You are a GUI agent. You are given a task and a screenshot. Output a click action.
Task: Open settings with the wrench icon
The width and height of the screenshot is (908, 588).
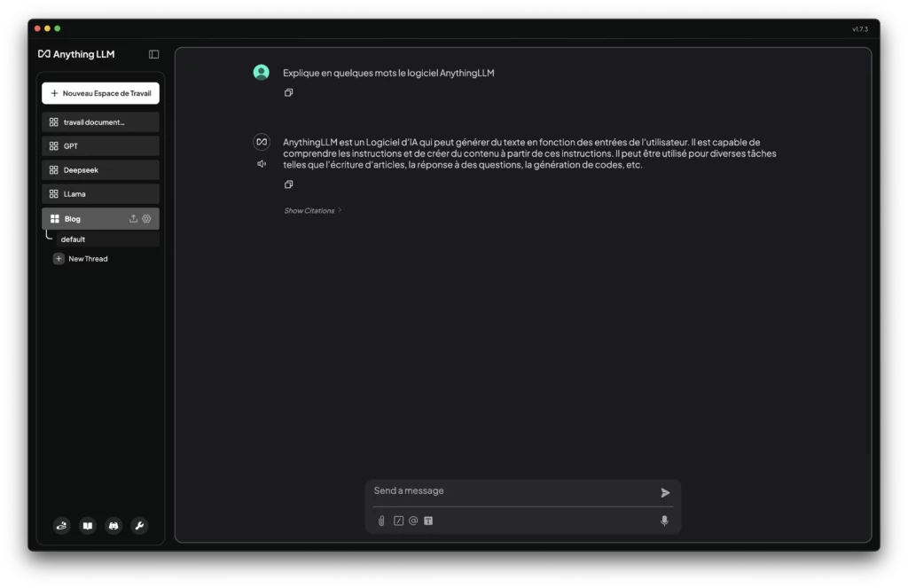[x=139, y=525]
